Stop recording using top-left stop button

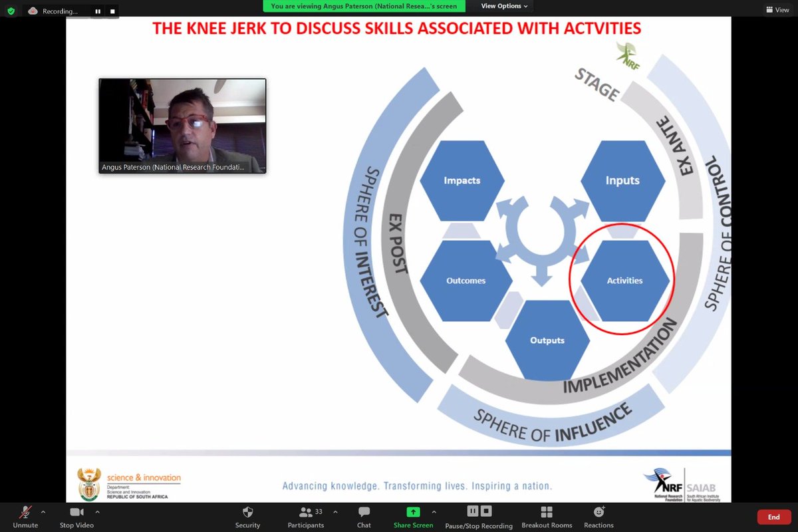pyautogui.click(x=112, y=11)
